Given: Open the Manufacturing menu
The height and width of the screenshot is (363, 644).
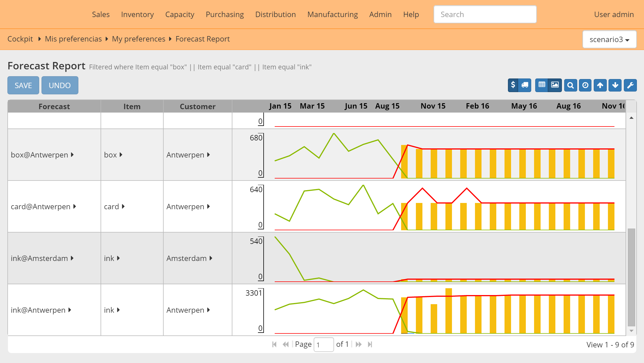Looking at the screenshot, I should [x=332, y=14].
